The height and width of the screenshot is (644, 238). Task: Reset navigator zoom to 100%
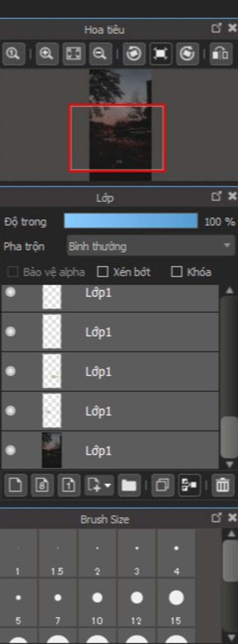coord(13,54)
